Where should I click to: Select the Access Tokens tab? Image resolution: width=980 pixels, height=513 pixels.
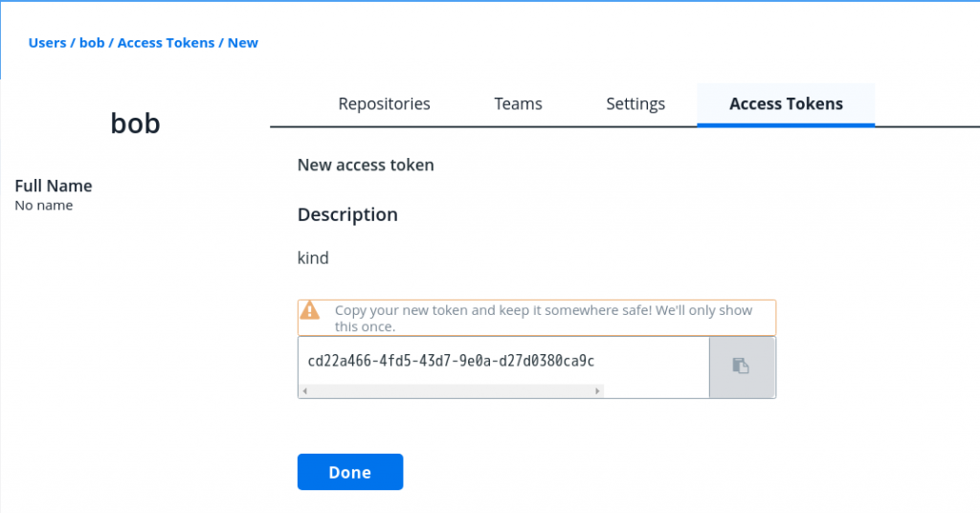[787, 103]
